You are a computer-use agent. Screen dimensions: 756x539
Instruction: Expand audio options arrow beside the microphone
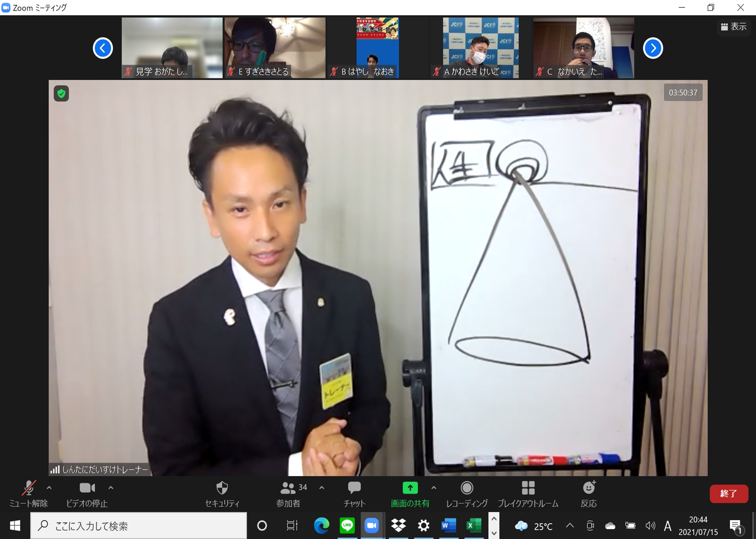pyautogui.click(x=49, y=488)
